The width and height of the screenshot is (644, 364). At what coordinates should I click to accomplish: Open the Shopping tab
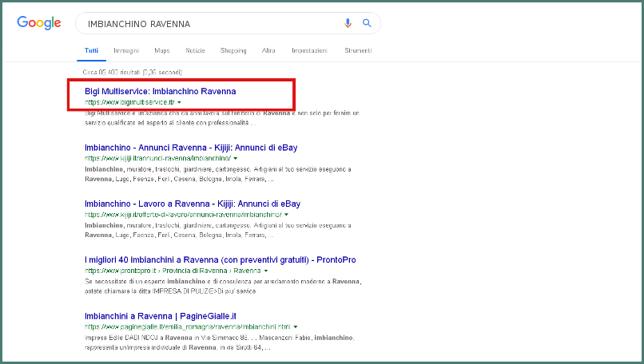[233, 50]
